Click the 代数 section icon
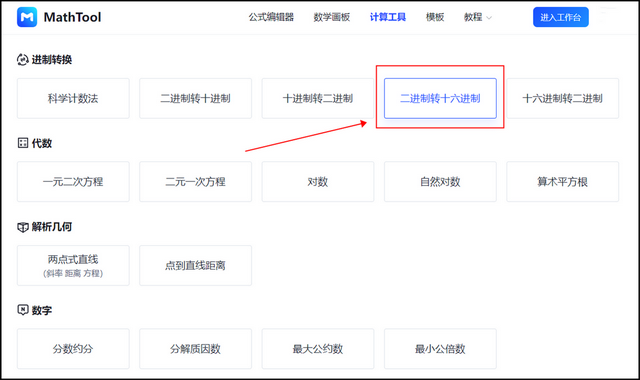 coord(23,143)
